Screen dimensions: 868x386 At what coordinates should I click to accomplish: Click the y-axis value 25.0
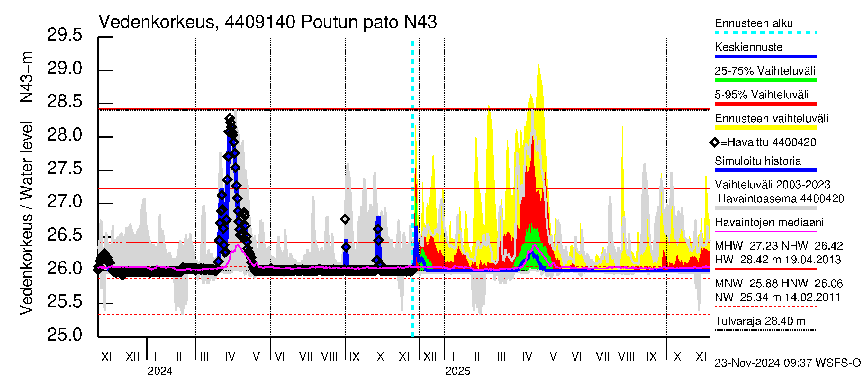pos(64,335)
